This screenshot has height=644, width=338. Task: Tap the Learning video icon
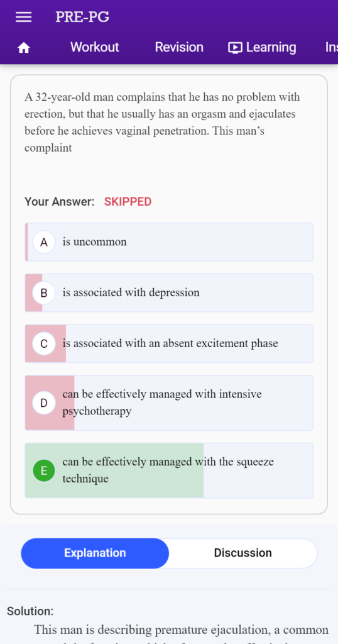pos(235,48)
